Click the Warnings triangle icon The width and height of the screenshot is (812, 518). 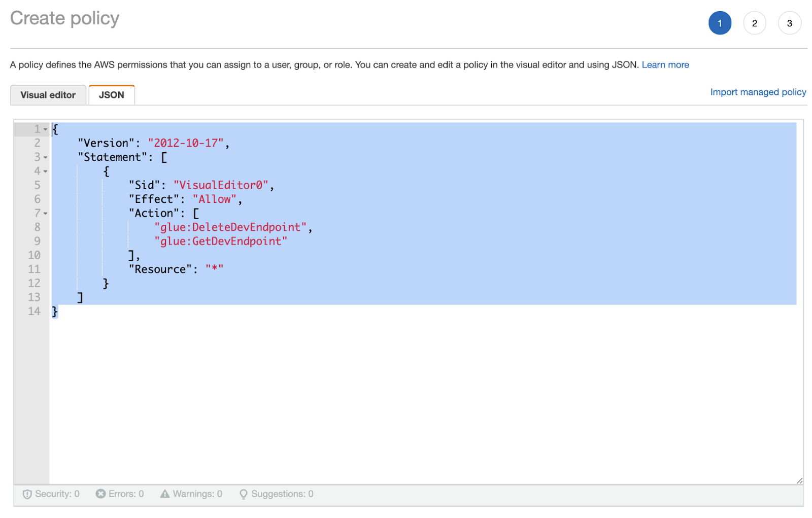click(x=165, y=494)
